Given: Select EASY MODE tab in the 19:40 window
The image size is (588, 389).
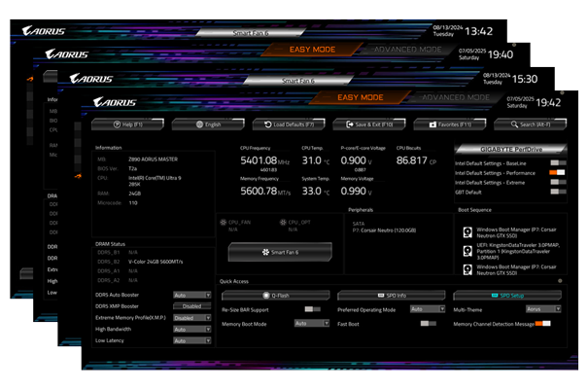Looking at the screenshot, I should [312, 50].
